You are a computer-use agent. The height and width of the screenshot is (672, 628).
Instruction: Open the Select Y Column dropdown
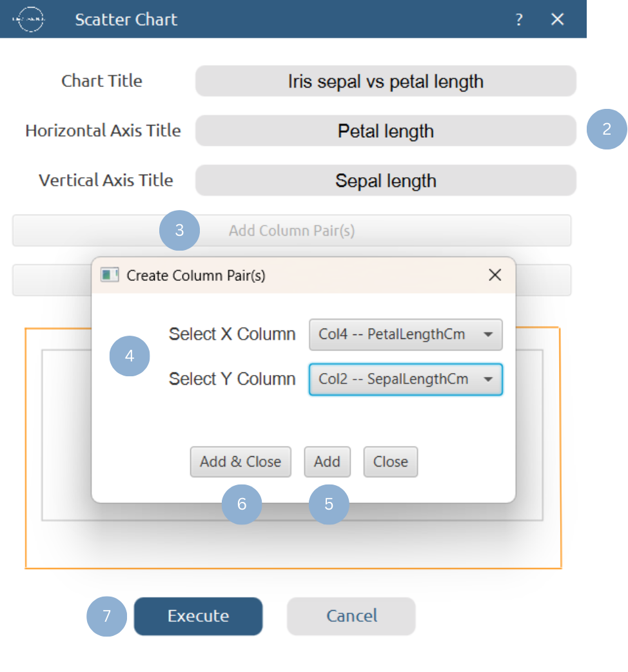tap(405, 379)
